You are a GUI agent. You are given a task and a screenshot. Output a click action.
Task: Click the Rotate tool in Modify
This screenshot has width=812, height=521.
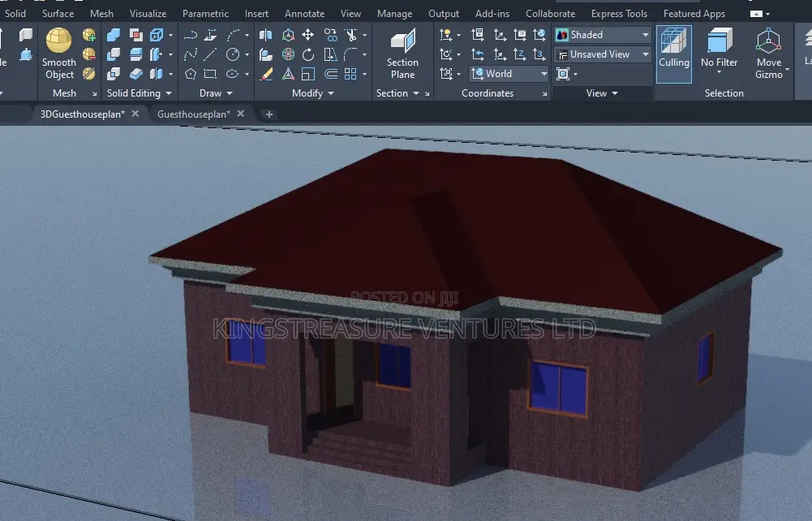(x=308, y=54)
